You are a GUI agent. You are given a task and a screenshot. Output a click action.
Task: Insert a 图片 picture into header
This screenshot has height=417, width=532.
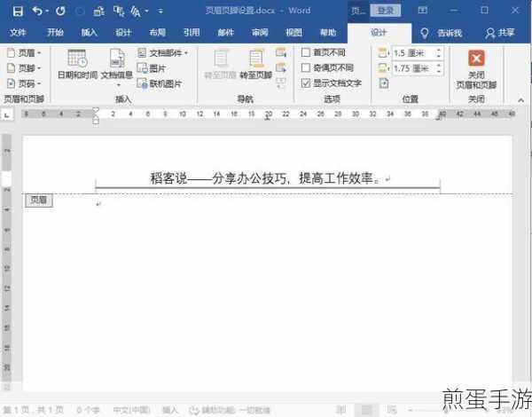tap(152, 68)
